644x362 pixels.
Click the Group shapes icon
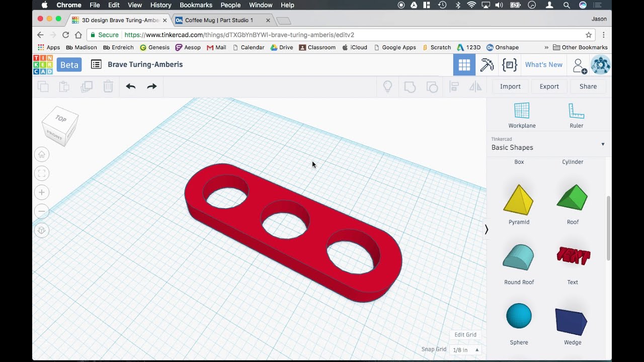tap(410, 86)
